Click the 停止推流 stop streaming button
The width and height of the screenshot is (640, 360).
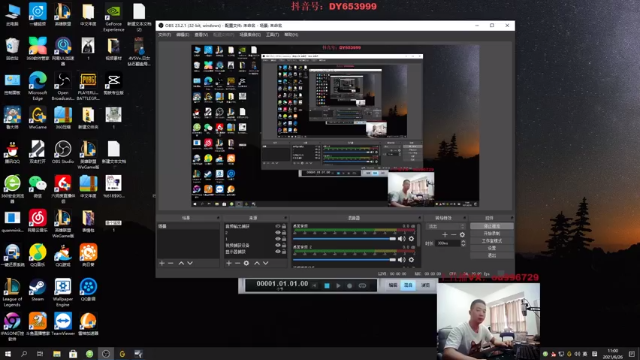click(x=491, y=226)
